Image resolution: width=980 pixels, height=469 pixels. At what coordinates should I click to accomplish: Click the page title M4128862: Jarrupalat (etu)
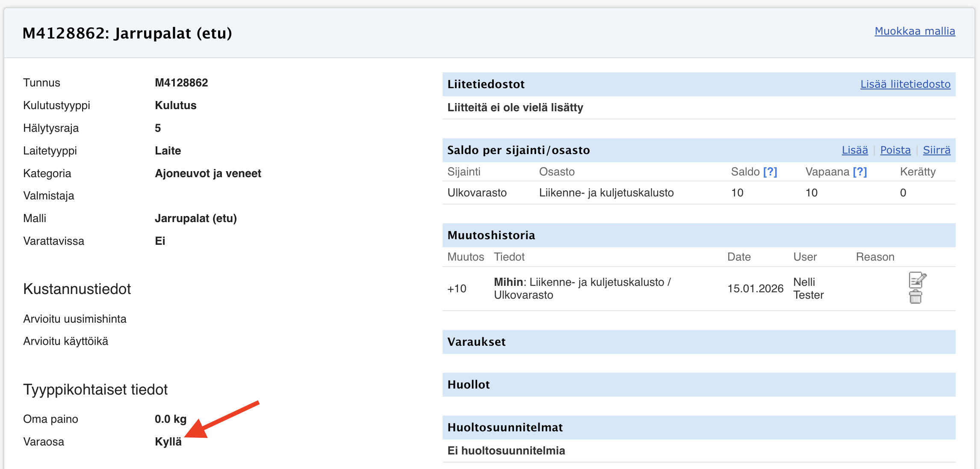click(127, 33)
